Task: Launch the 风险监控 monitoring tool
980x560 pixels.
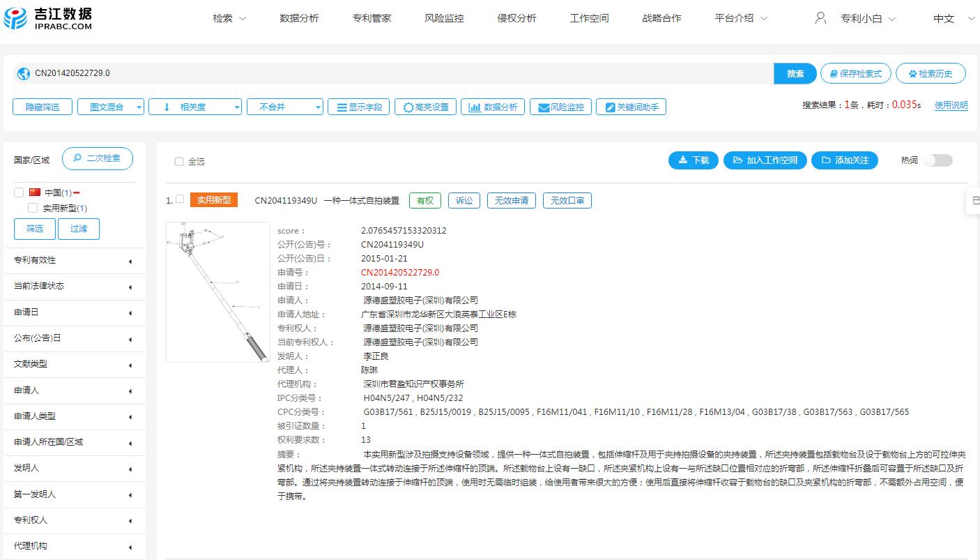Action: click(x=560, y=106)
